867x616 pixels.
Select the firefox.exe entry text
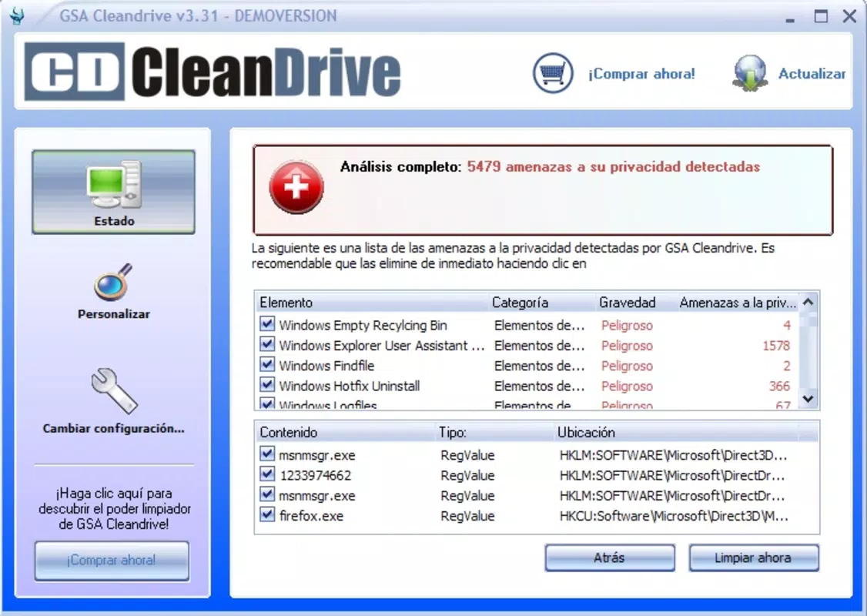(311, 517)
